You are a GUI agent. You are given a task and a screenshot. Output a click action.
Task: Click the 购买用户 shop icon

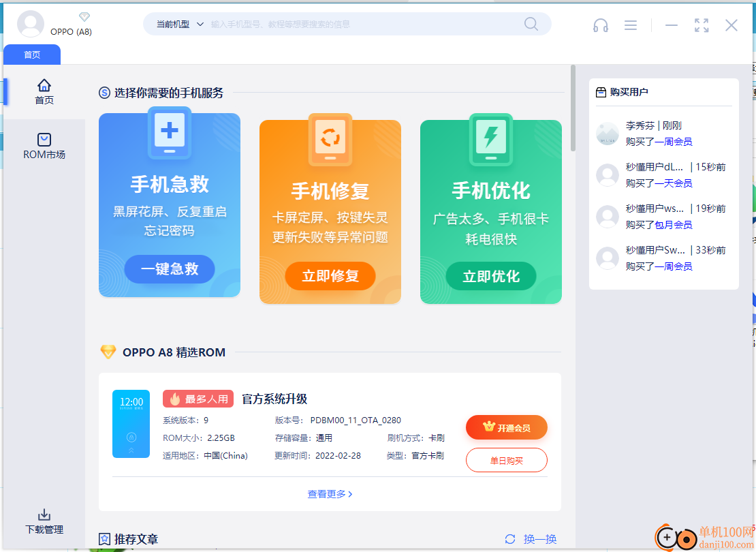601,92
